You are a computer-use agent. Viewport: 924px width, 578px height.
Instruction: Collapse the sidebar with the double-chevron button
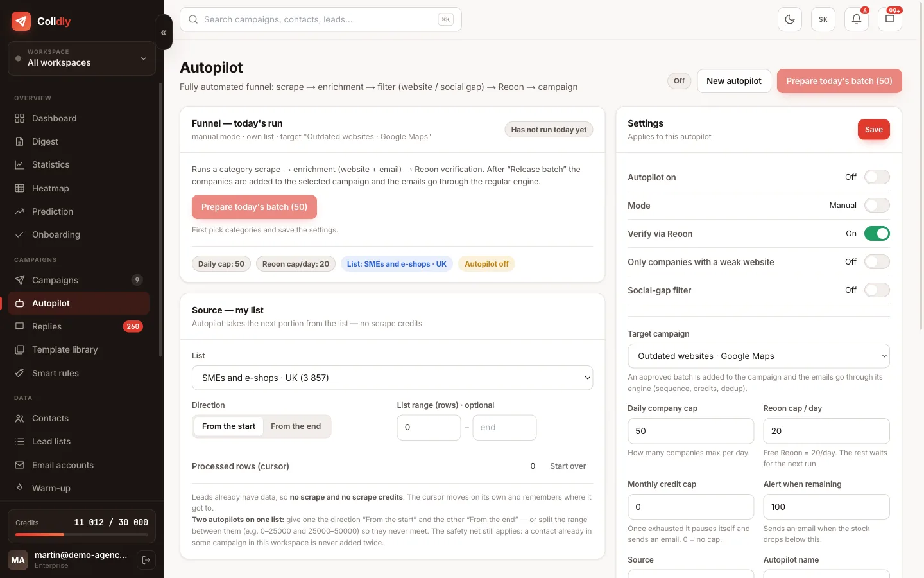pos(164,33)
